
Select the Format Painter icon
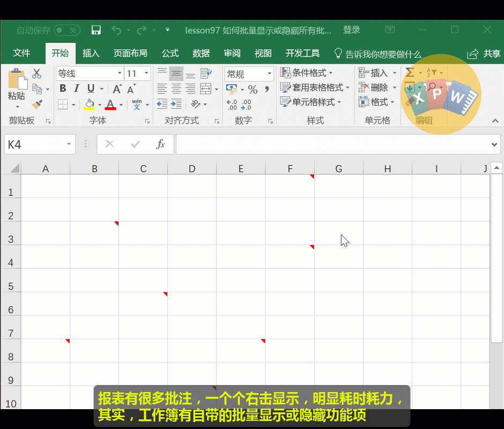pos(36,103)
